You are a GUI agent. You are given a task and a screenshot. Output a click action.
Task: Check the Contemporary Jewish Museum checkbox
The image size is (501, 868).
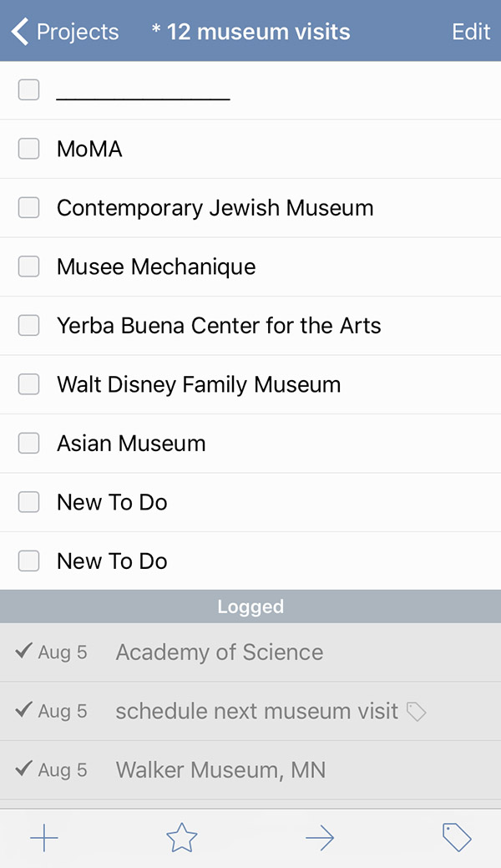(29, 208)
